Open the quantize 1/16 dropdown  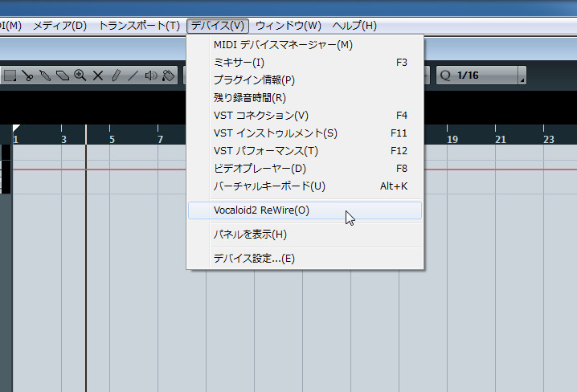pyautogui.click(x=522, y=76)
